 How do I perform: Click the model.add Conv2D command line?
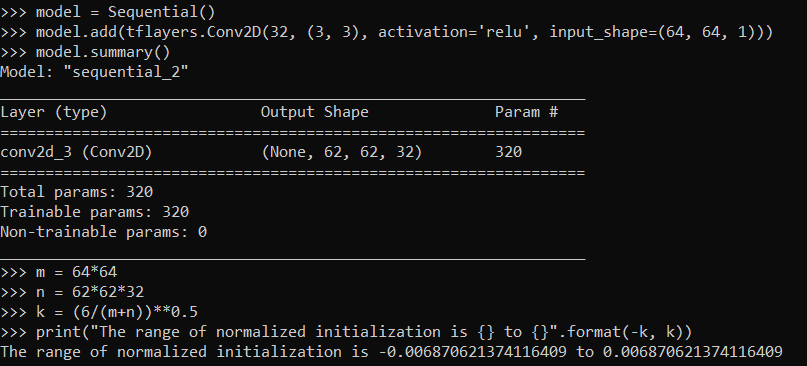tap(387, 32)
